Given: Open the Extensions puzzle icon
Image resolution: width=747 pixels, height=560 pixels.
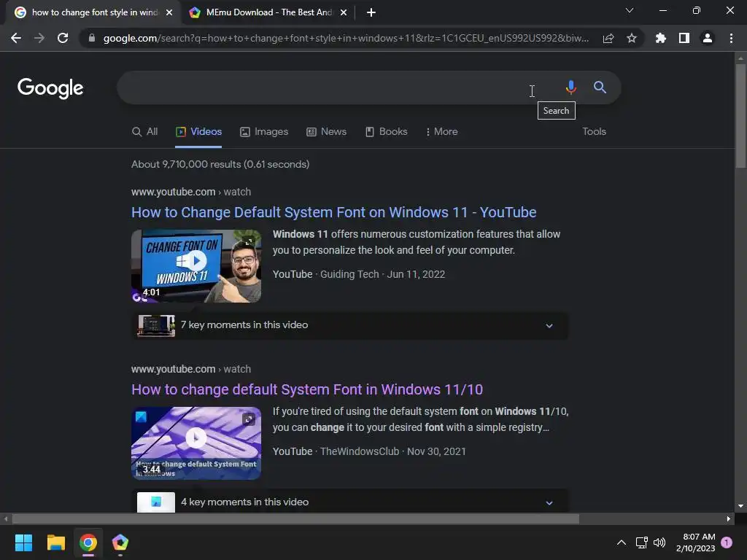Looking at the screenshot, I should (x=660, y=38).
